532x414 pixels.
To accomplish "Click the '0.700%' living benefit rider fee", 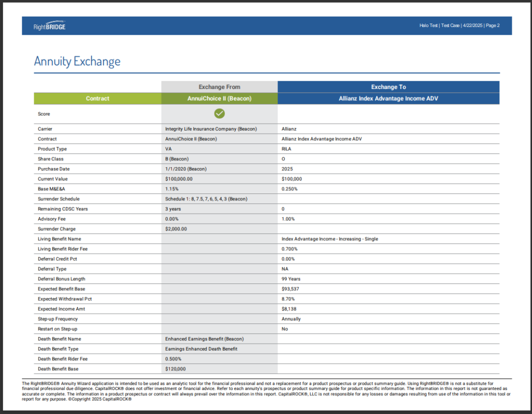I will [289, 249].
